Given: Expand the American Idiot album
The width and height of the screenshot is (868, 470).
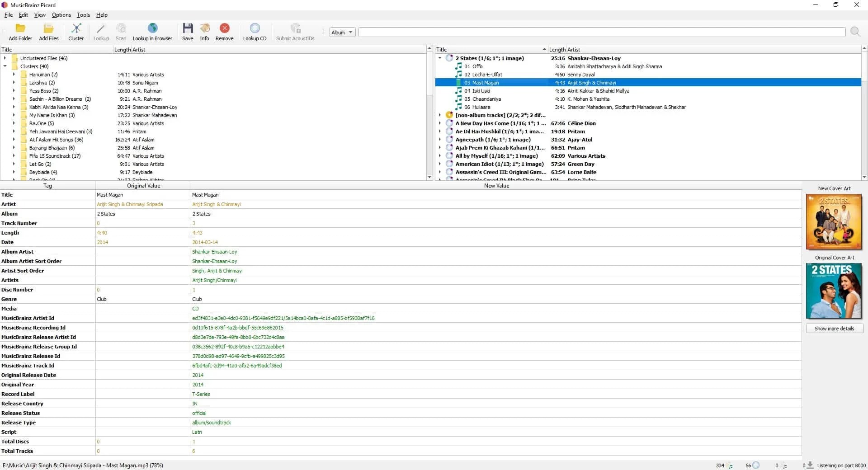Looking at the screenshot, I should point(440,164).
